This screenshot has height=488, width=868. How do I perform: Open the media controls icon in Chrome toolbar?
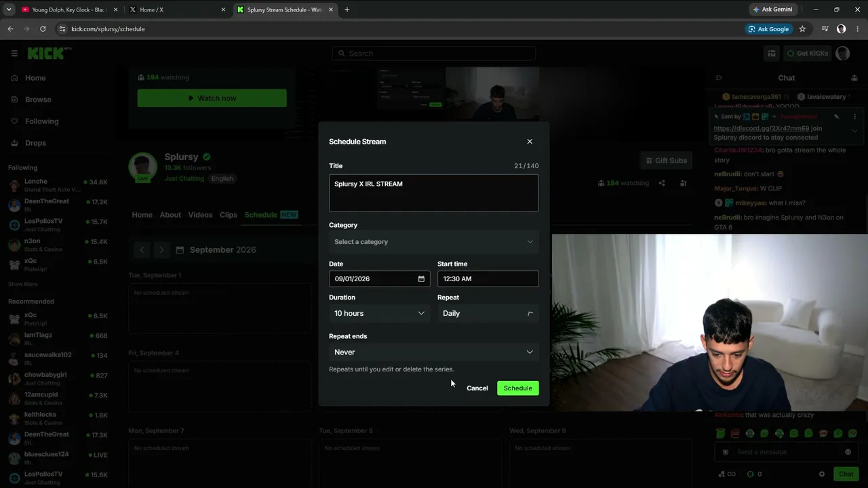tap(825, 29)
